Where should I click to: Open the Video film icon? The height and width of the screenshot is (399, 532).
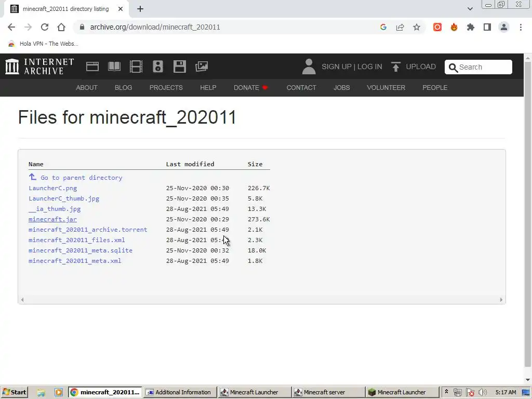coord(136,66)
